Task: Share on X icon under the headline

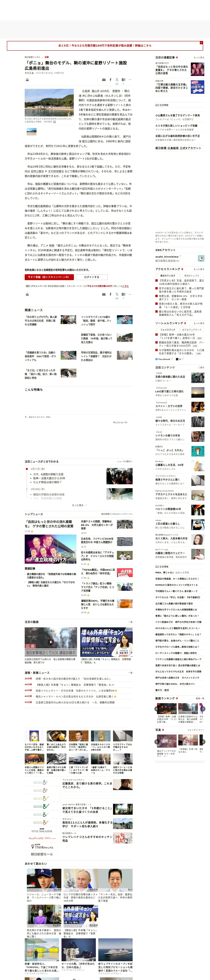Action: [117, 80]
